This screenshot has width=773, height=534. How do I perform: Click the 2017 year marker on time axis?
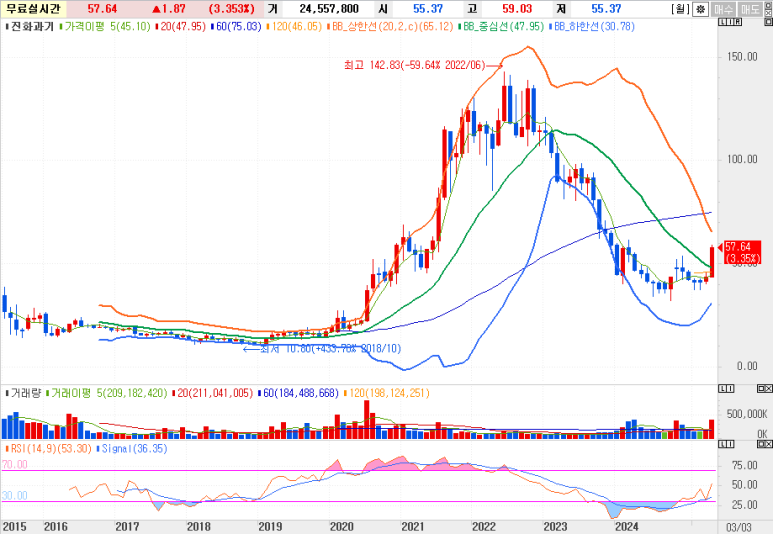127,527
